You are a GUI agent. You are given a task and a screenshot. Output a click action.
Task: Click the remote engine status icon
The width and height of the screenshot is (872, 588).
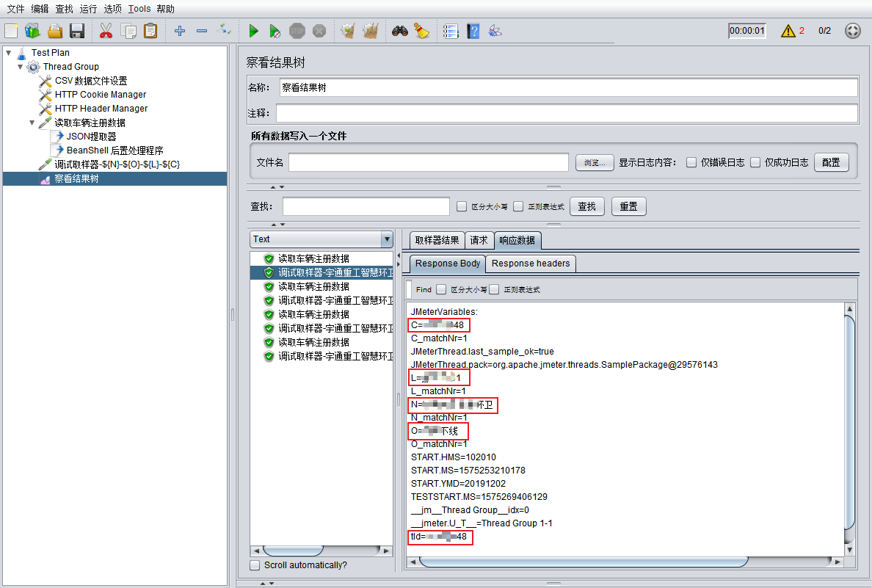click(852, 31)
